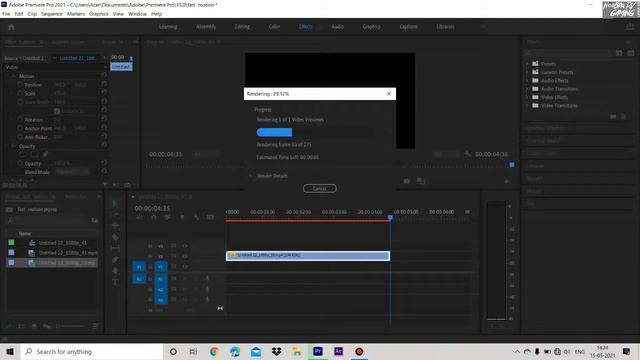Toggle Anchor Point stopwatch animation
This screenshot has height=360, width=640.
20,128
